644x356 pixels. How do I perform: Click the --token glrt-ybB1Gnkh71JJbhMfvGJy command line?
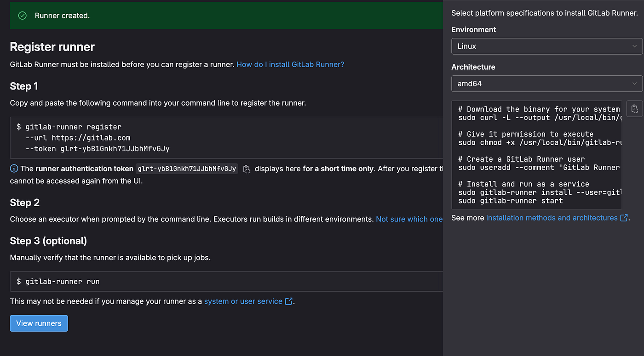click(x=98, y=149)
